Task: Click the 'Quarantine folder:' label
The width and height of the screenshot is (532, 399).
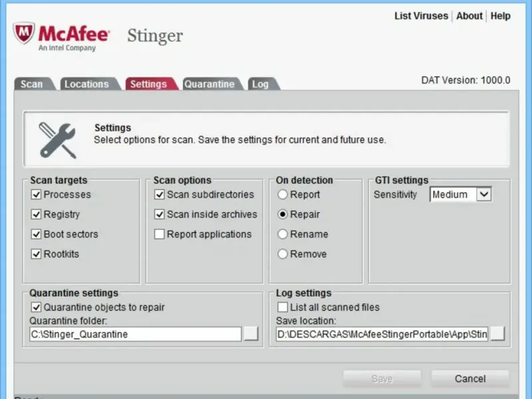Action: 68,321
